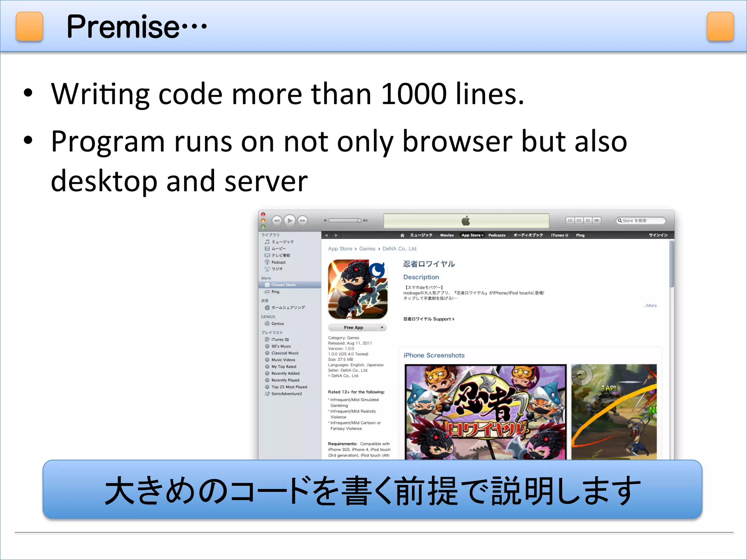Click the DeNA Co., Ltd. copyright line
The width and height of the screenshot is (747, 560).
click(x=344, y=376)
